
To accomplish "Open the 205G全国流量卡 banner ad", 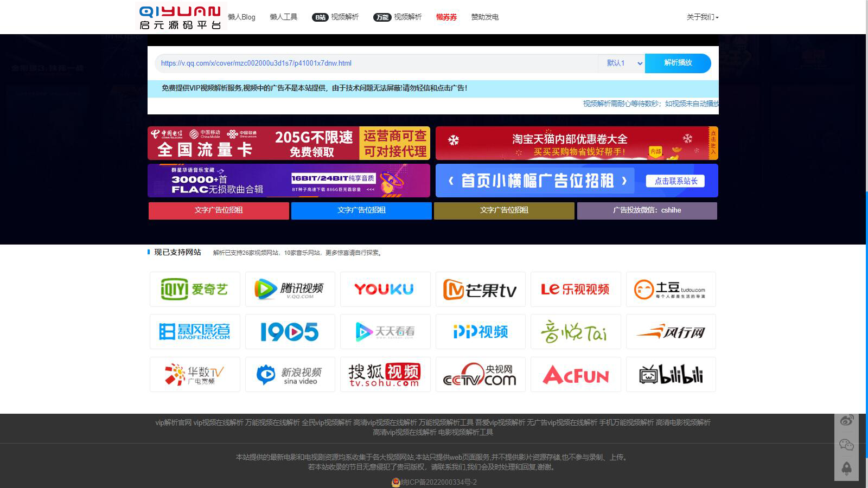I will (x=289, y=143).
